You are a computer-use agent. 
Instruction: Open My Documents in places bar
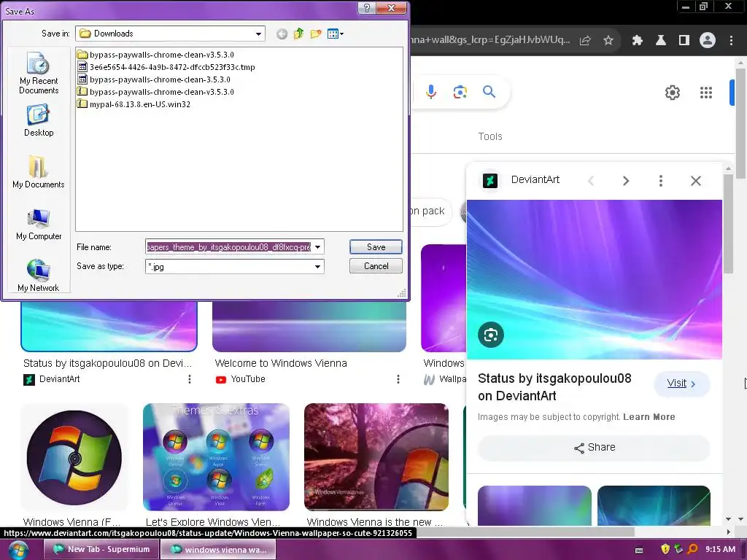click(39, 172)
